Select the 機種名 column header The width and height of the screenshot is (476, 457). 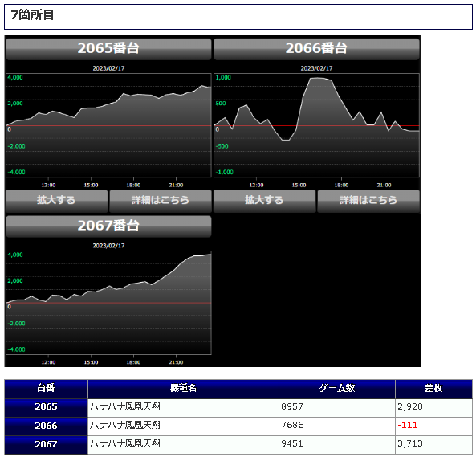[183, 389]
